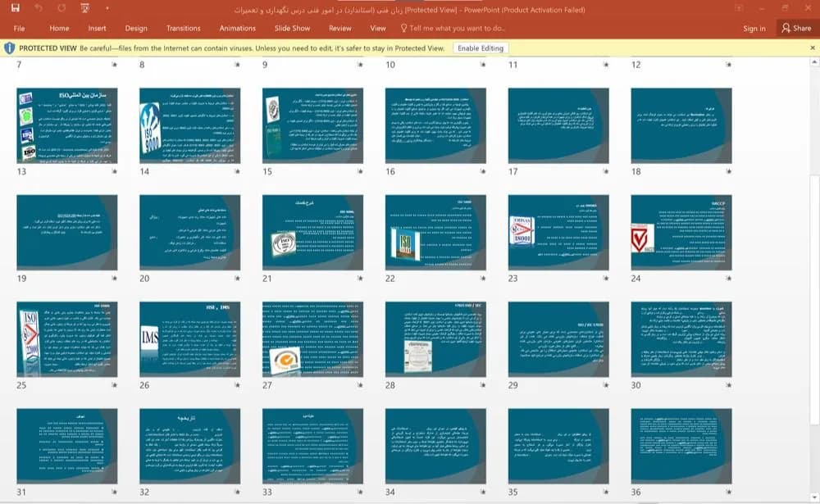The height and width of the screenshot is (504, 820).
Task: Click the vertical scrollbar up arrow
Action: (x=814, y=63)
